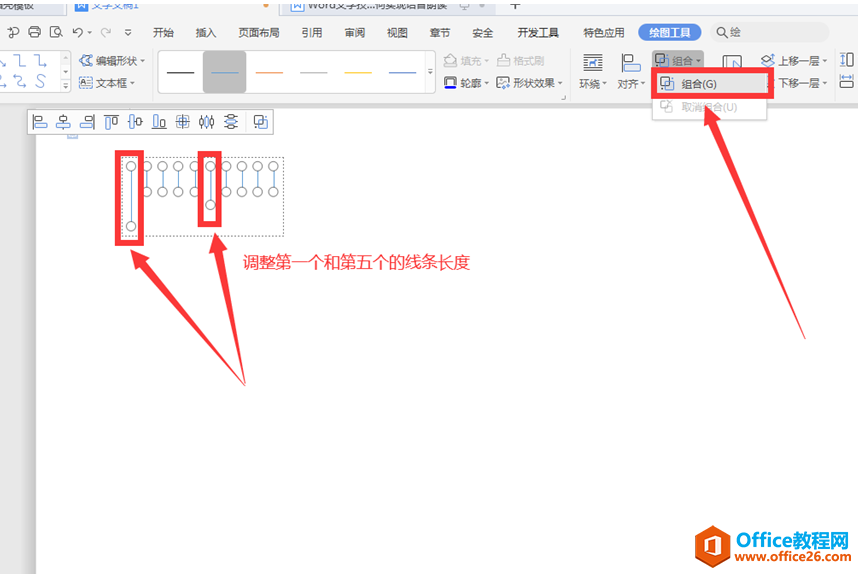Viewport: 858px width, 574px height.
Task: Click the Undo arrow icon
Action: 78,32
